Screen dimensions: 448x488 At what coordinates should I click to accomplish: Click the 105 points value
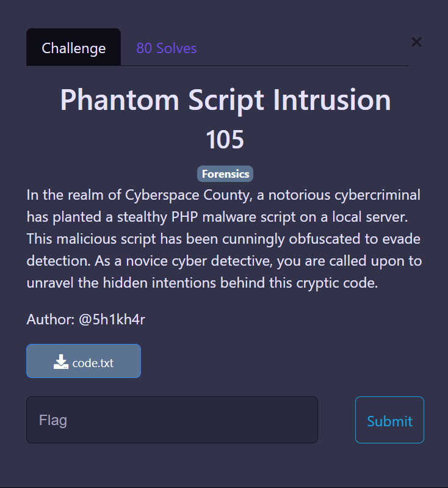[225, 139]
